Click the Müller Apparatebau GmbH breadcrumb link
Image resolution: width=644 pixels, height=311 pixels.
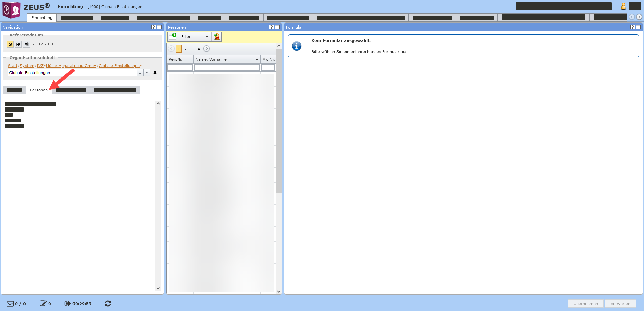point(71,66)
